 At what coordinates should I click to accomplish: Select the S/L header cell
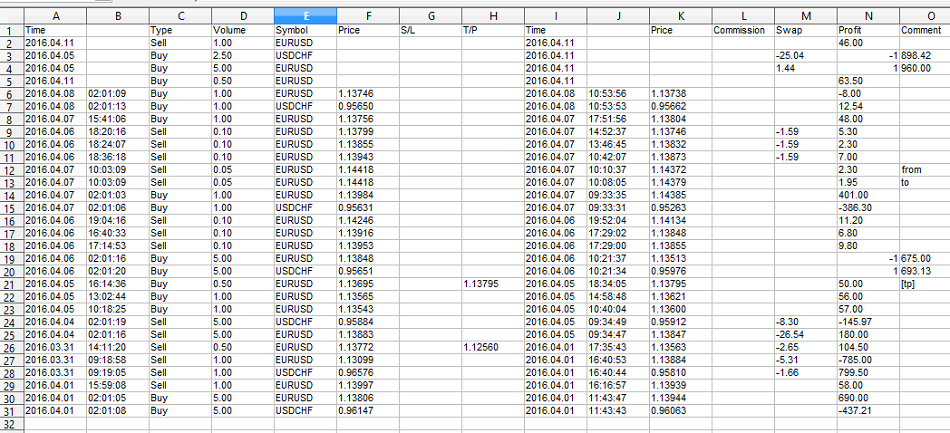[429, 31]
